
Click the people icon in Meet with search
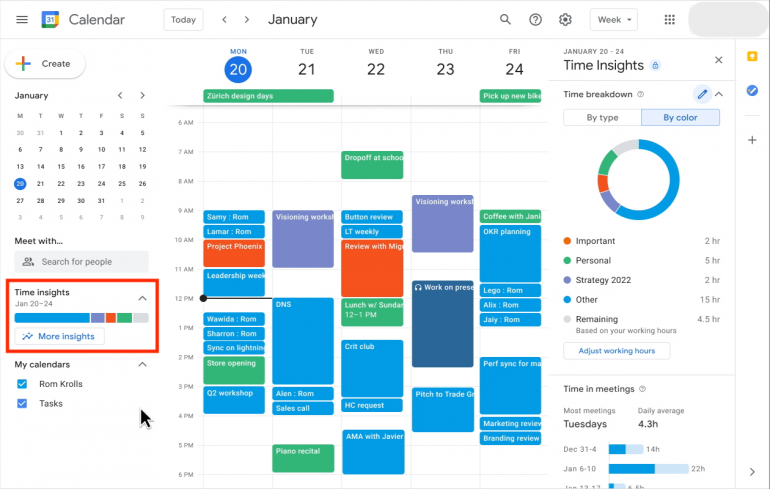(x=28, y=262)
